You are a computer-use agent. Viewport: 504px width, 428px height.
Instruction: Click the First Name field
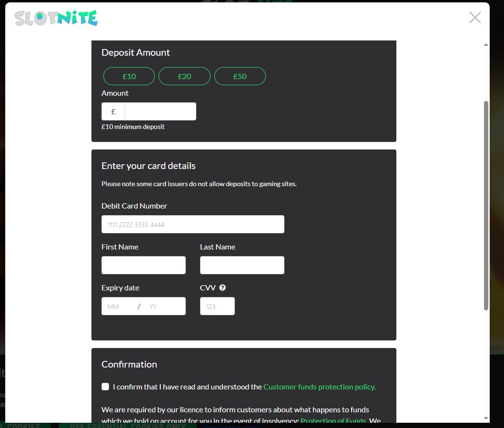pos(143,265)
